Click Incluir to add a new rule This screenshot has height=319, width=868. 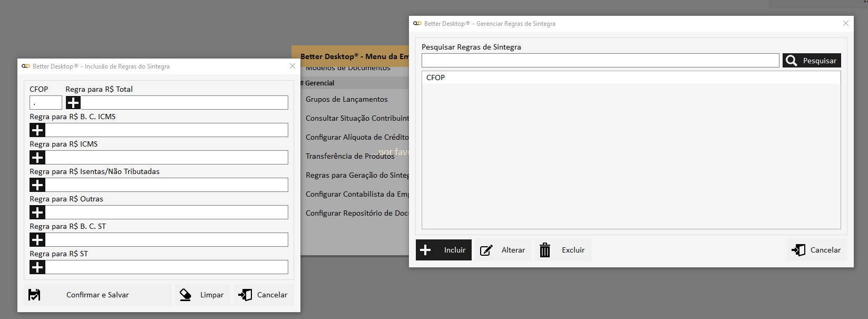point(444,250)
